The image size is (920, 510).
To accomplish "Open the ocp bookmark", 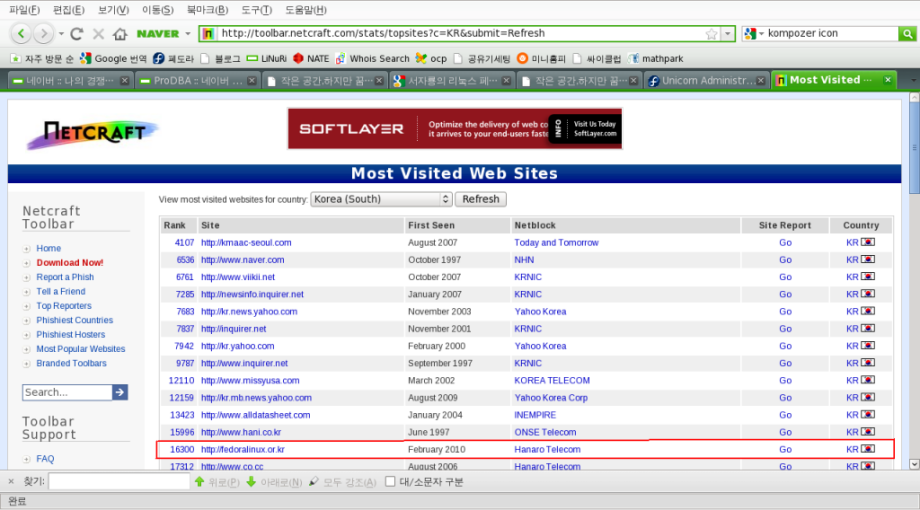I will pyautogui.click(x=431, y=59).
